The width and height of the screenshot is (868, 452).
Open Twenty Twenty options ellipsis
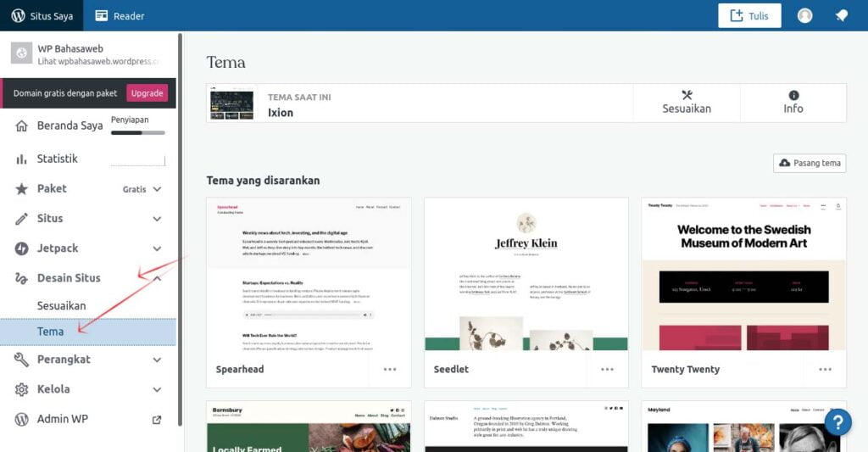(825, 370)
